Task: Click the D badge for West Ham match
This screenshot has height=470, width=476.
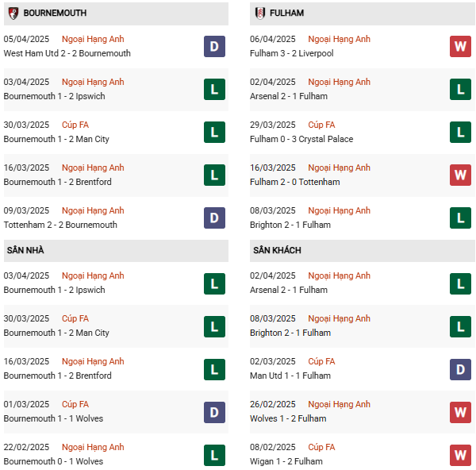Action: (214, 46)
